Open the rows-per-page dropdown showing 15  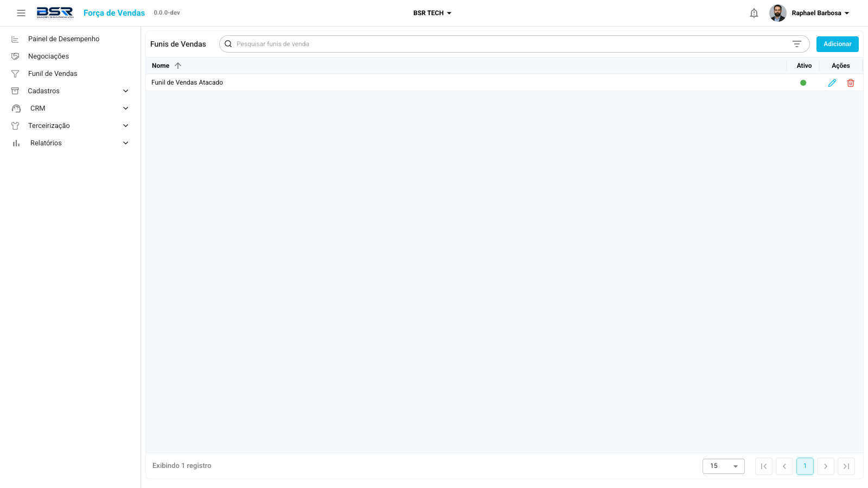tap(724, 466)
